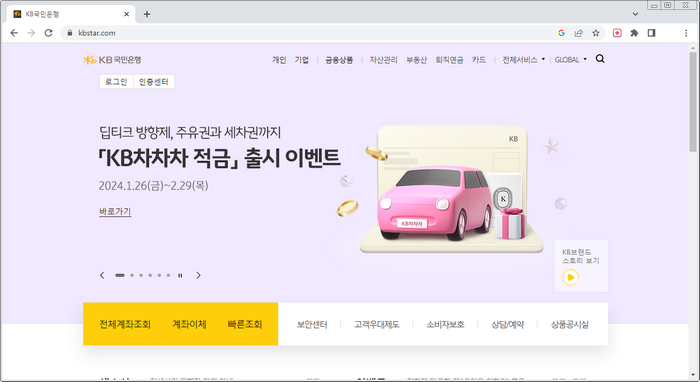700x382 pixels.
Task: Open the Extensions puzzle menu
Action: click(x=634, y=33)
